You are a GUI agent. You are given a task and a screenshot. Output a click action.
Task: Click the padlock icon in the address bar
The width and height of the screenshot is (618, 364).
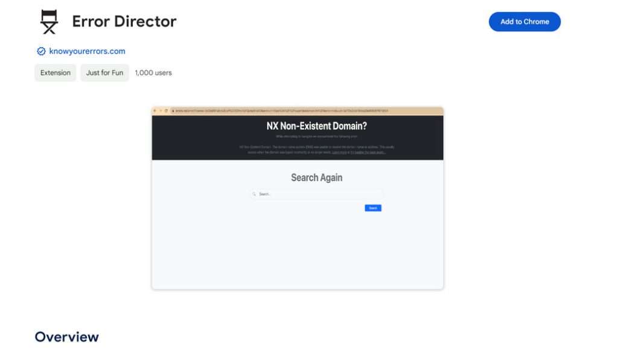[x=174, y=110]
